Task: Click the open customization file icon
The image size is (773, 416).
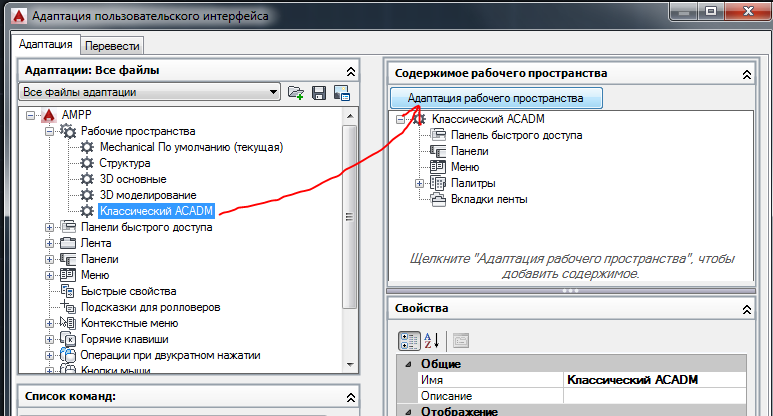Action: tap(296, 93)
